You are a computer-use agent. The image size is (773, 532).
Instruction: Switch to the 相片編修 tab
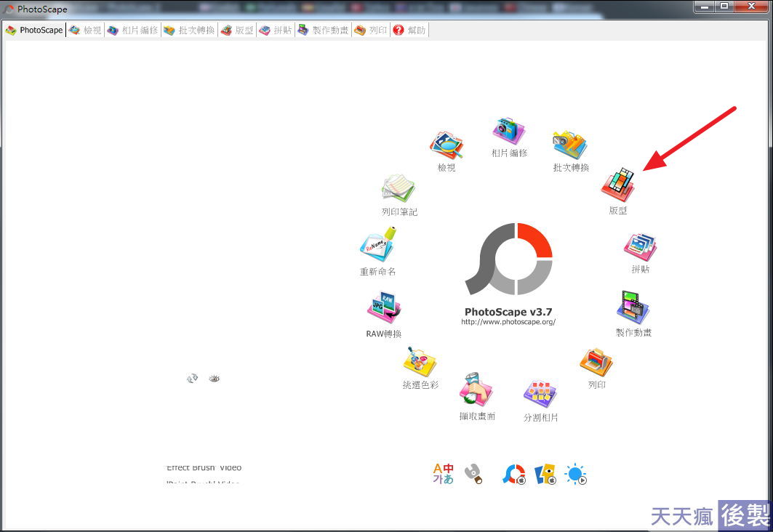[132, 30]
